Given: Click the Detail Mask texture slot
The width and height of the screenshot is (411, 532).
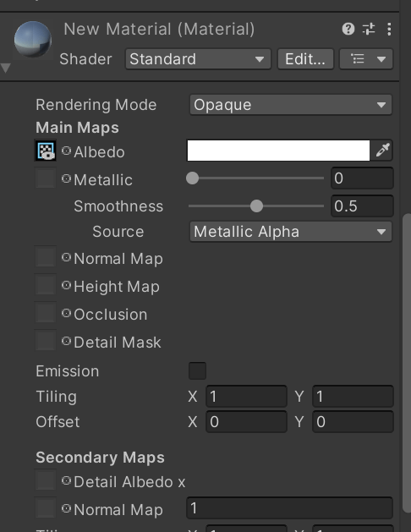Looking at the screenshot, I should pos(46,340).
